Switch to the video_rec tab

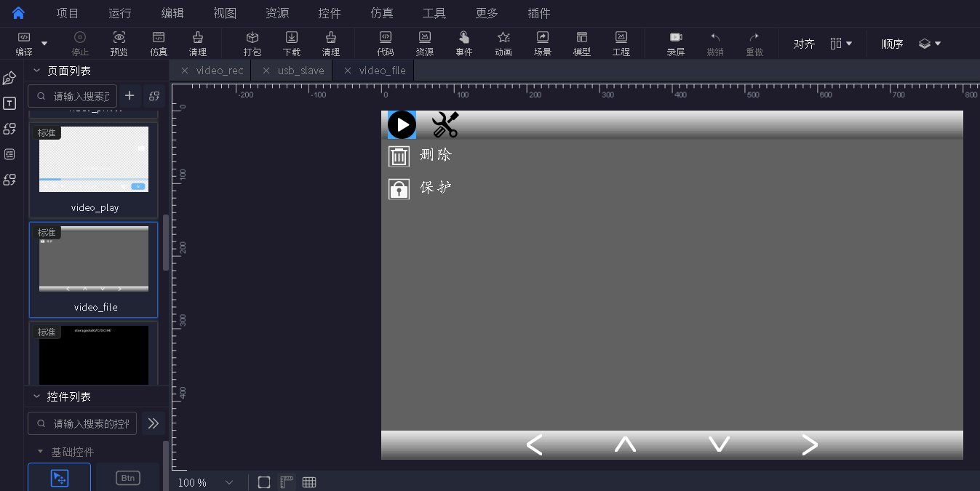pyautogui.click(x=220, y=71)
